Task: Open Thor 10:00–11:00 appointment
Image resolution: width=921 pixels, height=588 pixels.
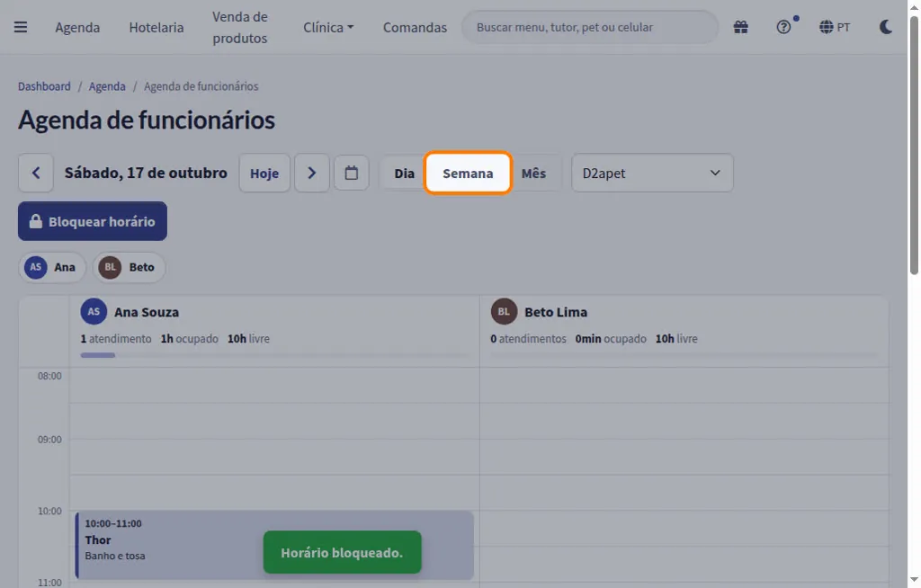Action: 274,545
